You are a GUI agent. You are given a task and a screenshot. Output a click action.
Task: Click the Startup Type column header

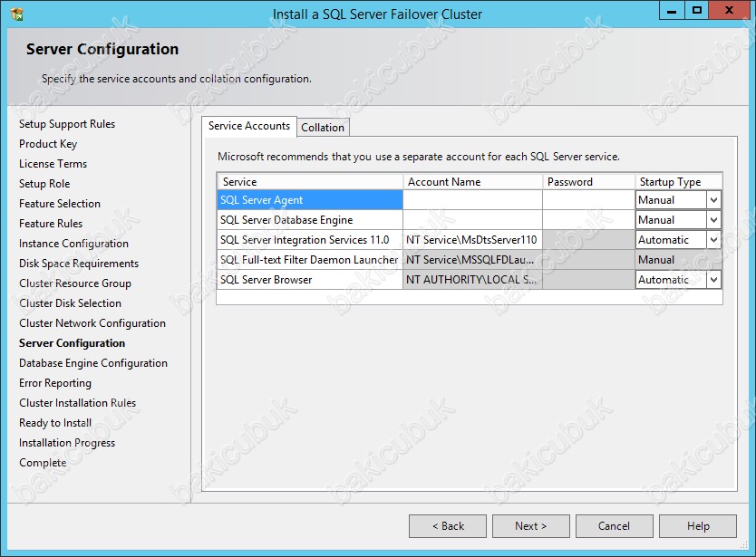(x=678, y=182)
